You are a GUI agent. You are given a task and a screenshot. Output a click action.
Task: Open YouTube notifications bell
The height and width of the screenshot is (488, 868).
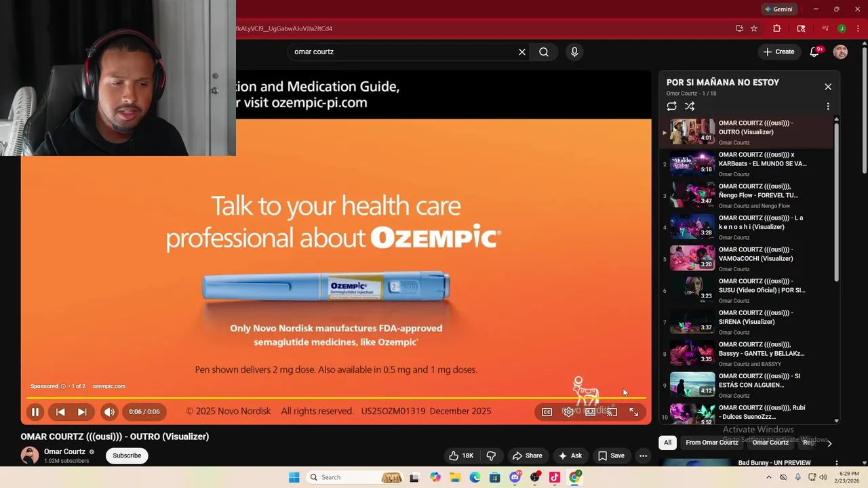pyautogui.click(x=815, y=52)
